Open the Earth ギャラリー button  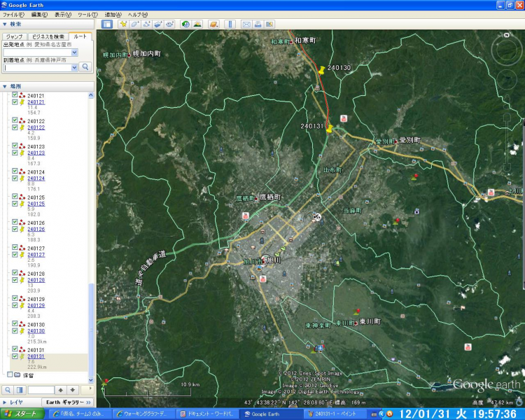point(68,402)
